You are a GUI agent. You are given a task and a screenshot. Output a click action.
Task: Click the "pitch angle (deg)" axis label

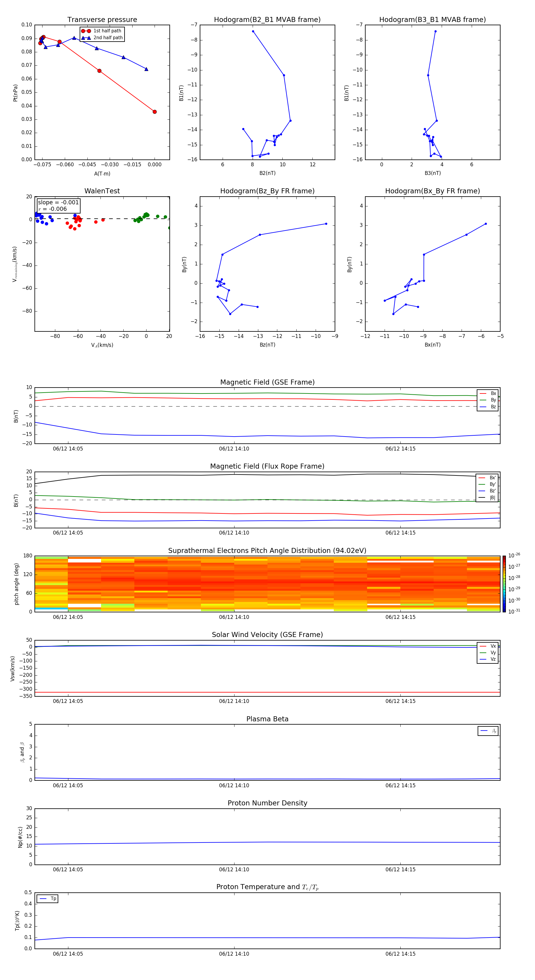16,584
